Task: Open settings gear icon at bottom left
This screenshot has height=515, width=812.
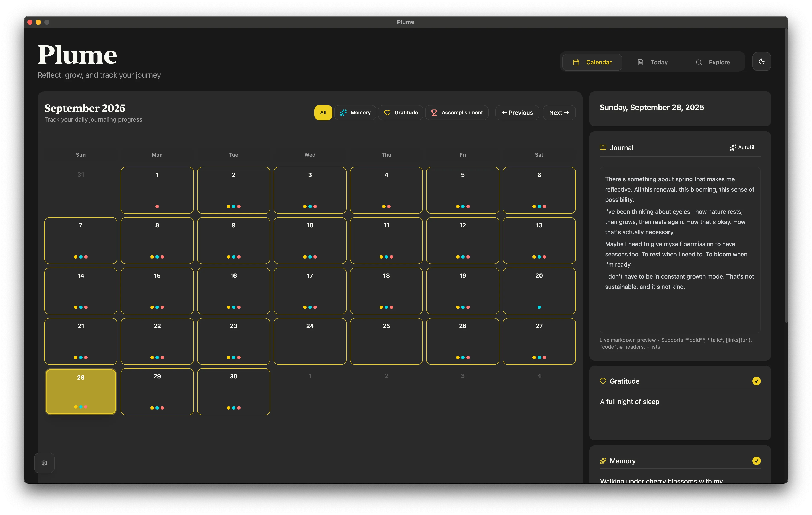Action: pos(44,463)
